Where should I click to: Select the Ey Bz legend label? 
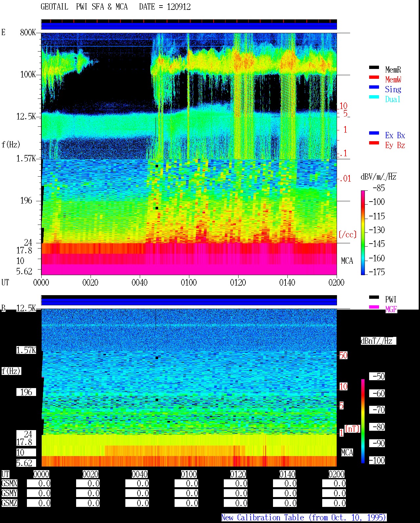click(395, 145)
